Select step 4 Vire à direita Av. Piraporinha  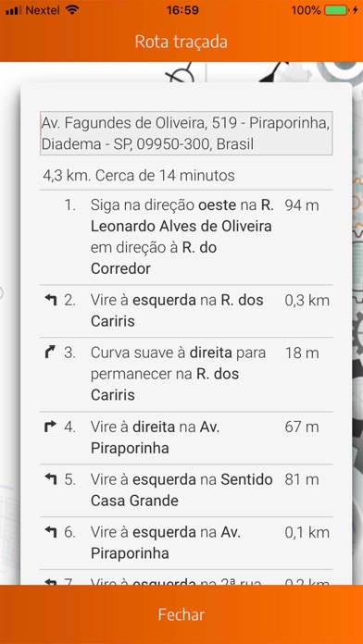(186, 438)
